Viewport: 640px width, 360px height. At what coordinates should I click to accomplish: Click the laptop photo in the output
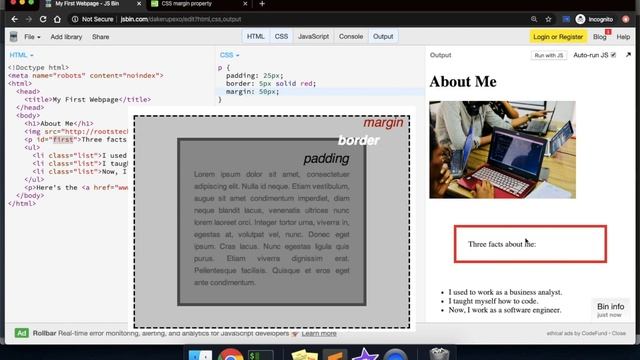click(x=502, y=150)
